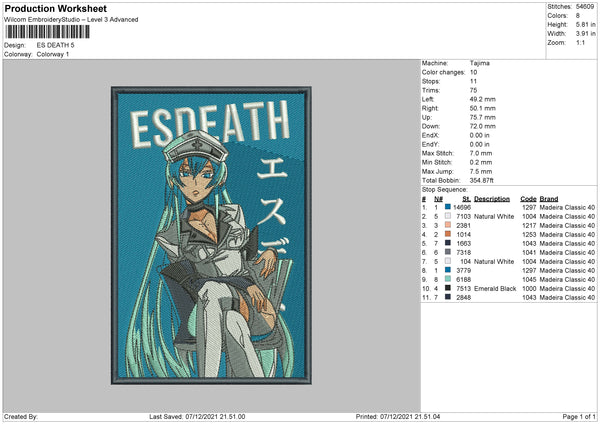Click the stitches count 54609
This screenshot has height=424, width=600.
tap(585, 7)
